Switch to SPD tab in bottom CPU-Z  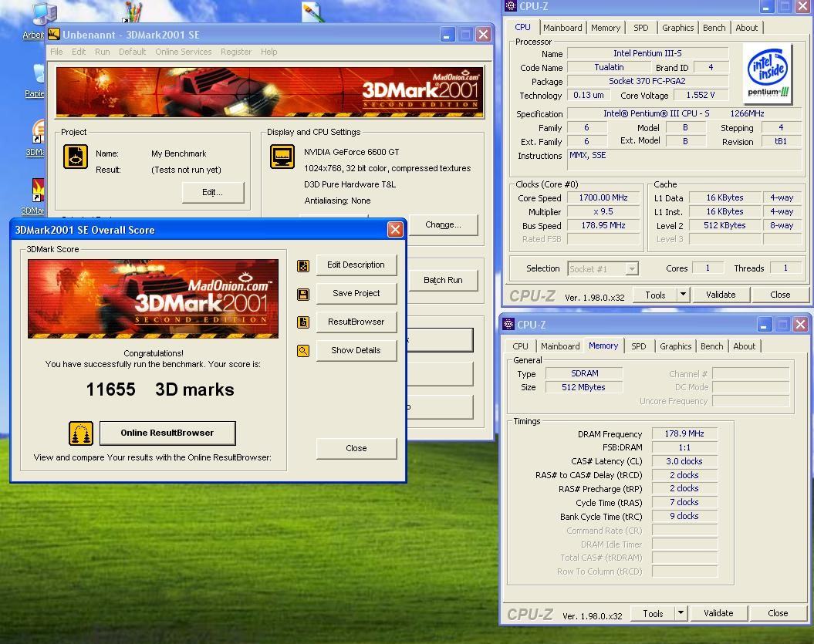point(639,346)
